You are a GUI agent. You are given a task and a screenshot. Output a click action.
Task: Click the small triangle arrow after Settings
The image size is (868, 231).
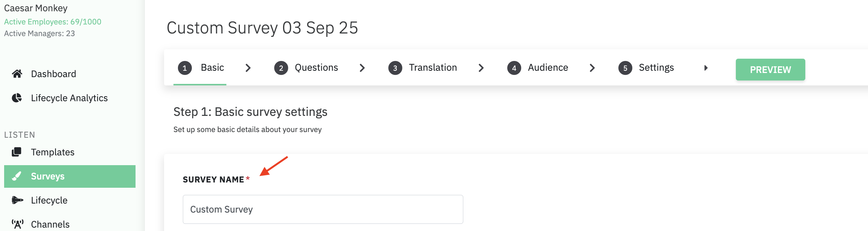click(706, 68)
